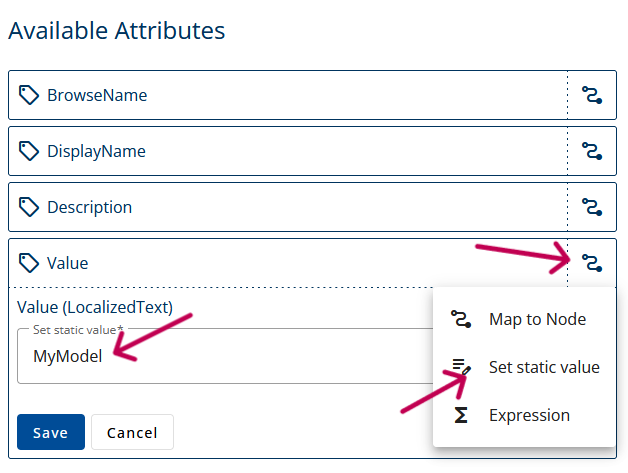
Task: Click the tag icon beside BrowseName
Action: (x=29, y=95)
